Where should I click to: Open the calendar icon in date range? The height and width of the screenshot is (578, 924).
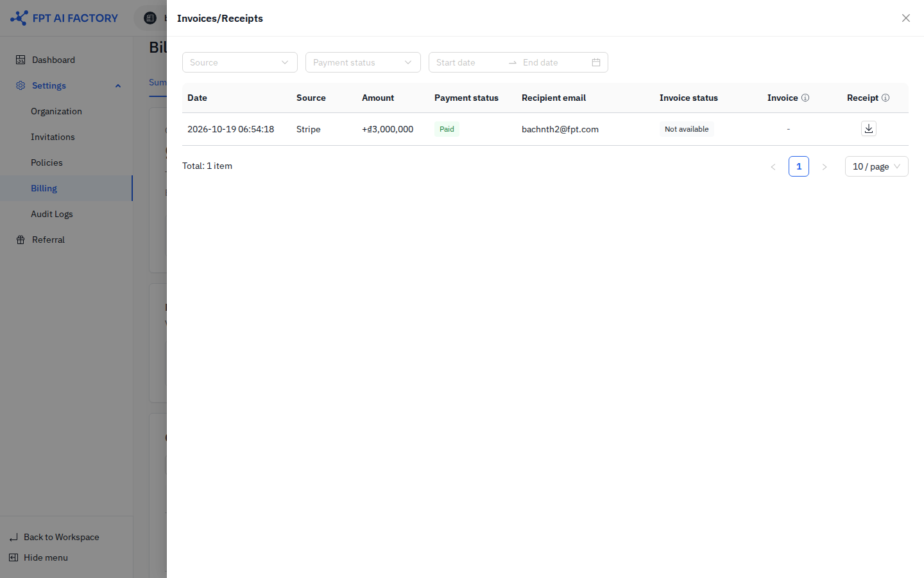[x=596, y=62]
